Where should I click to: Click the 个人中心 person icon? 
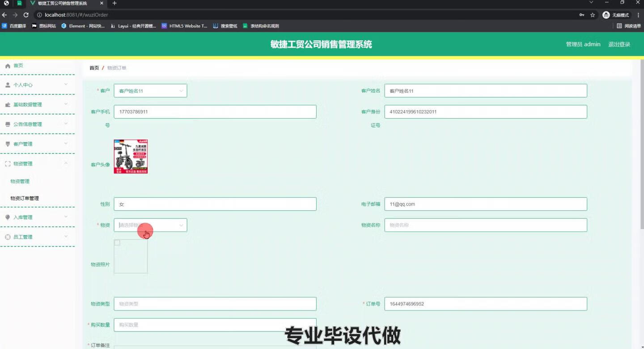pos(8,85)
